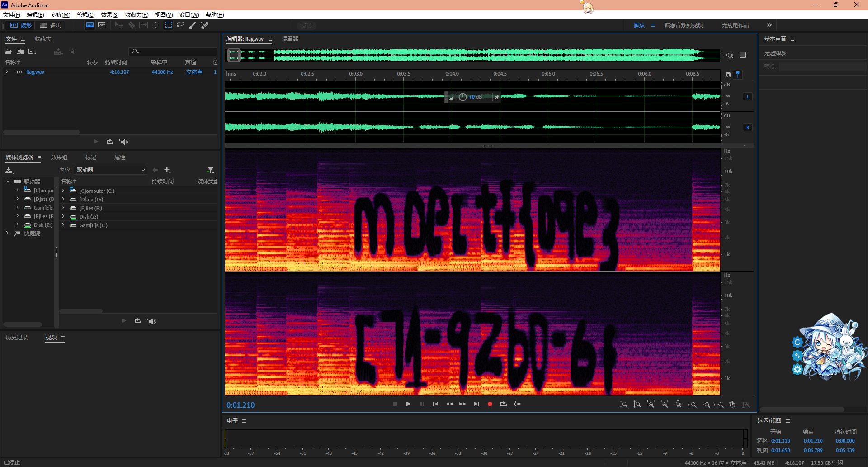The width and height of the screenshot is (868, 467).
Task: Click the Open File folder icon
Action: pyautogui.click(x=8, y=52)
